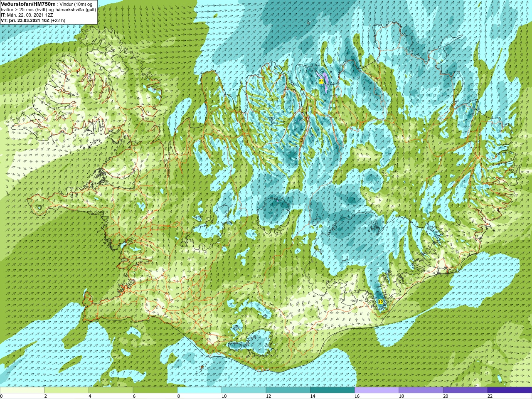Select the Veðurstofan/HM750m title text

(x=28, y=4)
